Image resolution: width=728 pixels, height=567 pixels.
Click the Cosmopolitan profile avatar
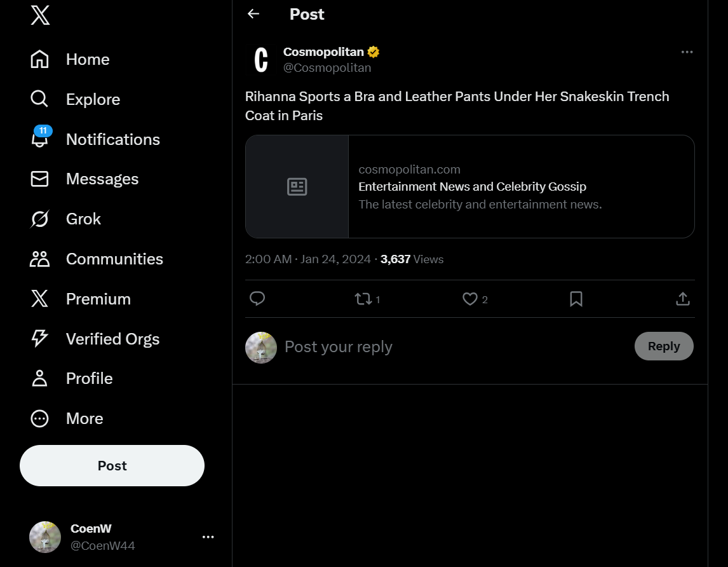click(261, 60)
